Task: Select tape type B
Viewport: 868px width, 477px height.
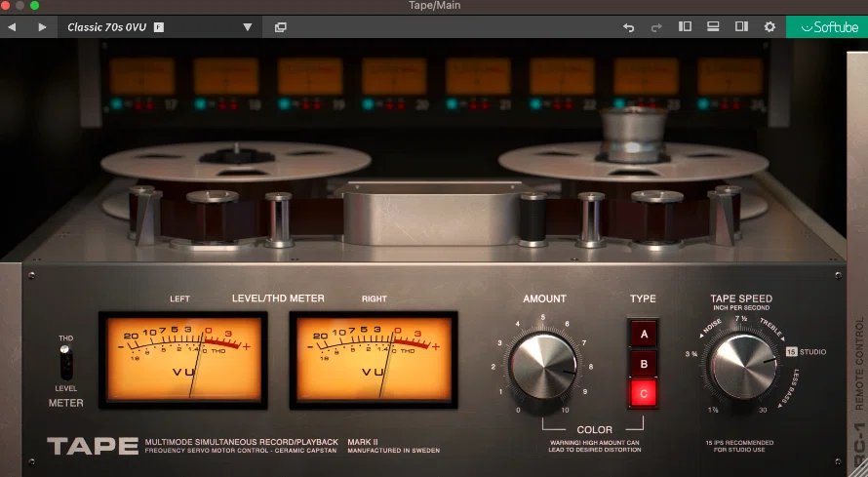Action: pyautogui.click(x=644, y=364)
